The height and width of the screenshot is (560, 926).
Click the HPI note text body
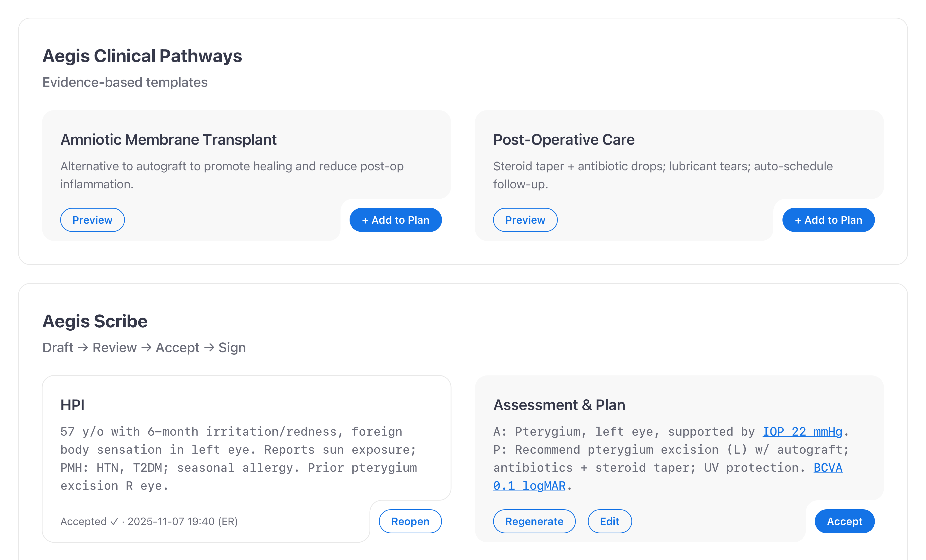(239, 459)
